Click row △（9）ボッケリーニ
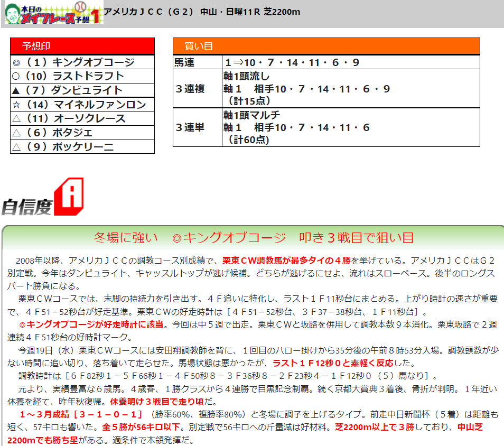Image resolution: width=504 pixels, height=446 pixels. point(82,147)
